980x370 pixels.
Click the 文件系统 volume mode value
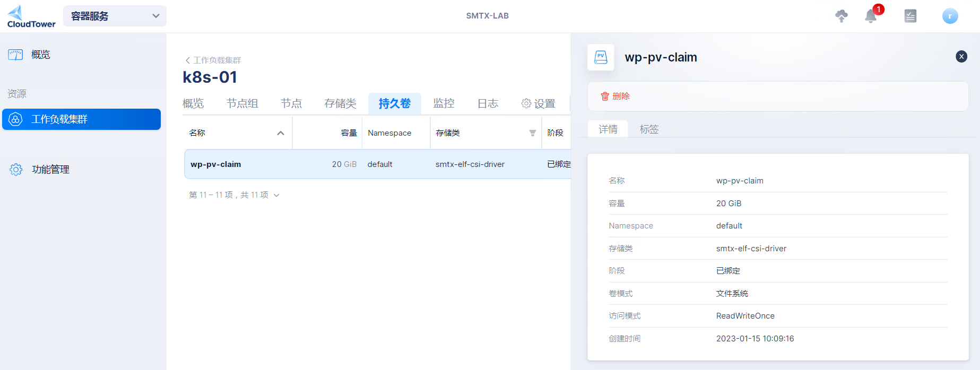[x=732, y=294]
